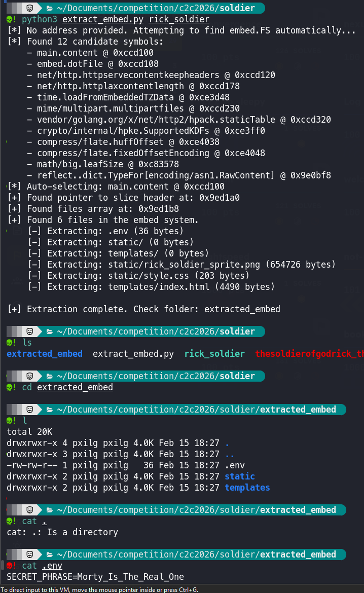Click the folder icon in the last prompt
Screen dimensions: 364x593
tap(50, 554)
